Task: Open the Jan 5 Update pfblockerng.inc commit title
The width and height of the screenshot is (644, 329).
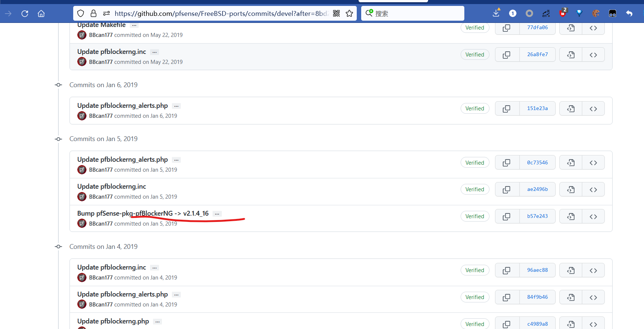Action: pos(112,186)
